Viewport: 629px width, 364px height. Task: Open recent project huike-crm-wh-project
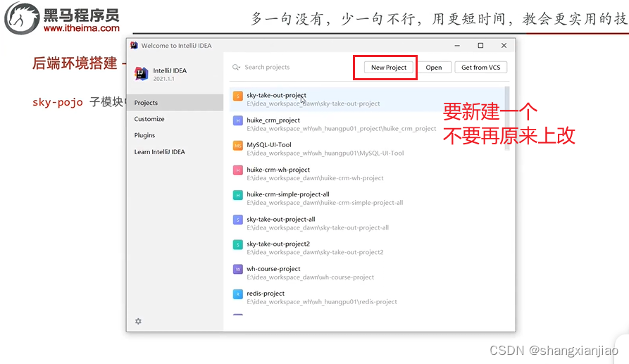coord(367,174)
